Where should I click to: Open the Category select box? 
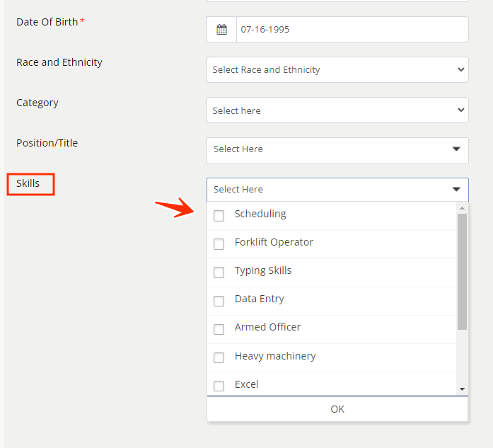click(x=337, y=110)
